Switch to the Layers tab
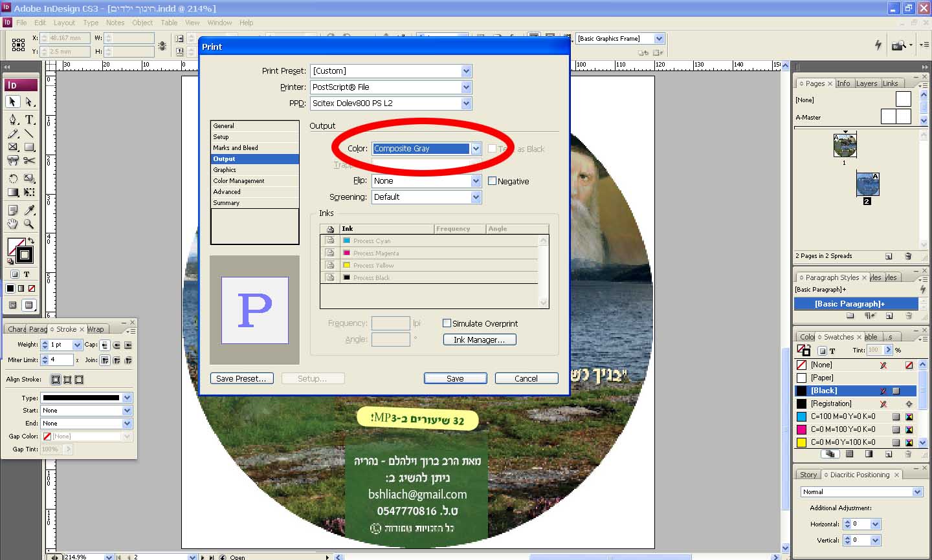The image size is (932, 560). point(867,83)
